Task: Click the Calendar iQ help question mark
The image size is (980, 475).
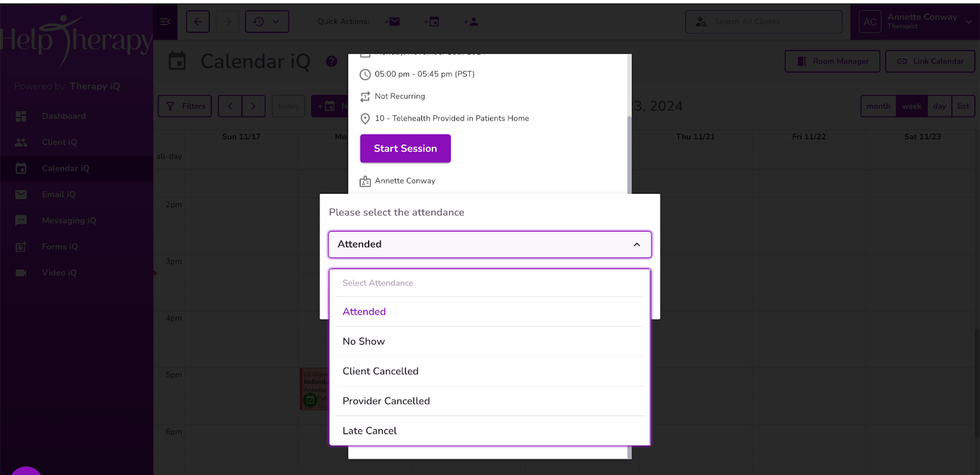Action: point(331,61)
